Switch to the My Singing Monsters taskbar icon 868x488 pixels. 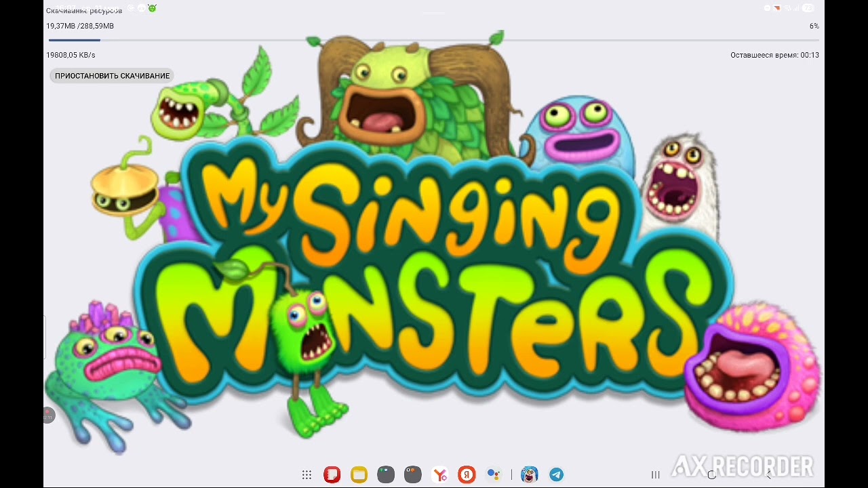530,474
